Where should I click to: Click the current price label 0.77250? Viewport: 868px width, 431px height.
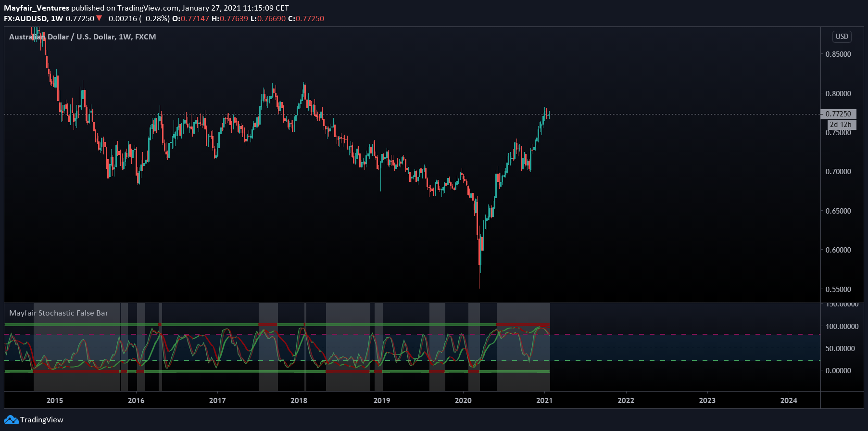[x=838, y=114]
